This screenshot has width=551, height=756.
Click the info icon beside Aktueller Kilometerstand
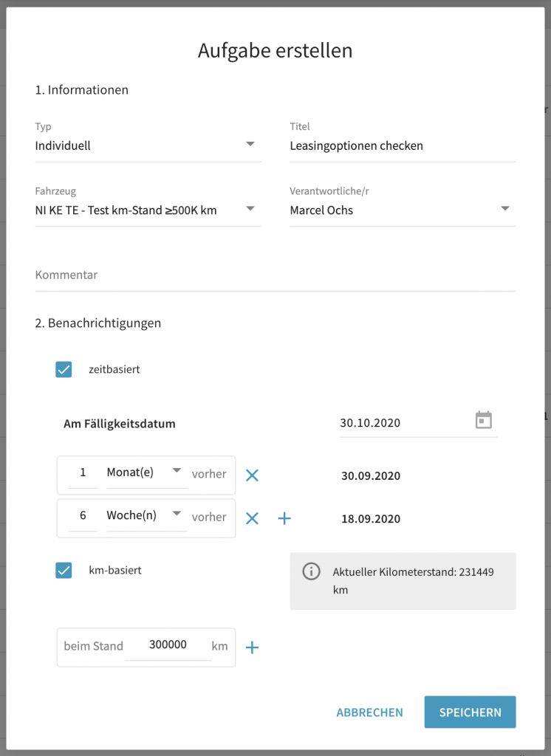[311, 571]
